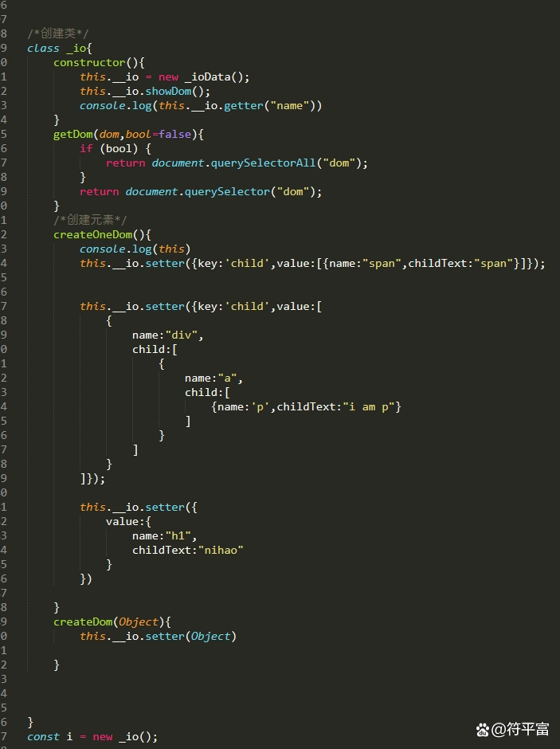Click the name:"h1" property
This screenshot has height=749, width=560.
[x=164, y=535]
